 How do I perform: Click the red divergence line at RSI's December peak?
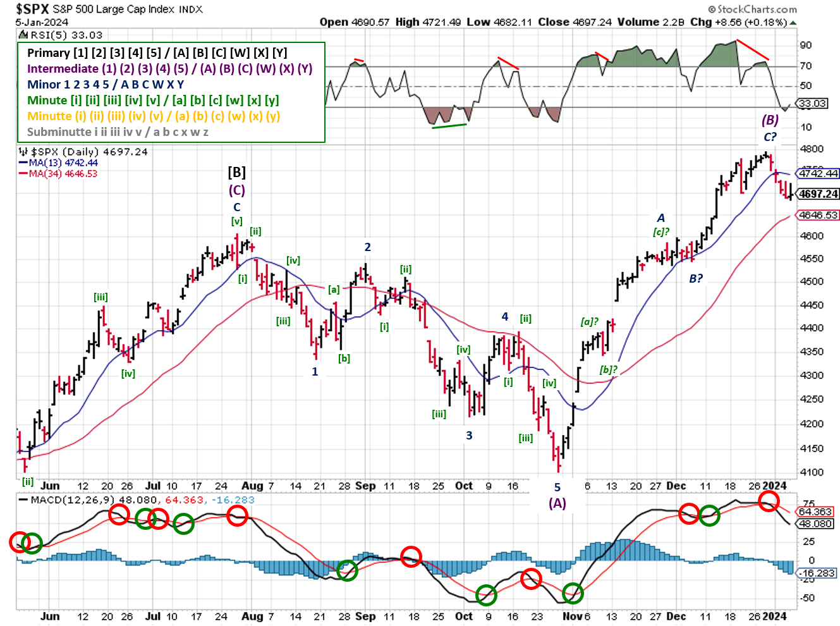click(x=753, y=49)
